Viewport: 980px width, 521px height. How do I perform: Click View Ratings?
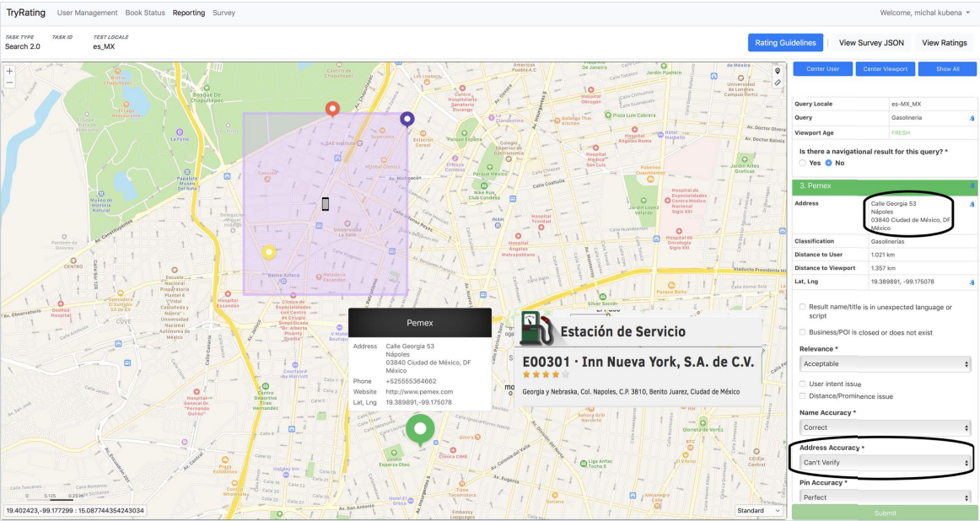pyautogui.click(x=945, y=42)
